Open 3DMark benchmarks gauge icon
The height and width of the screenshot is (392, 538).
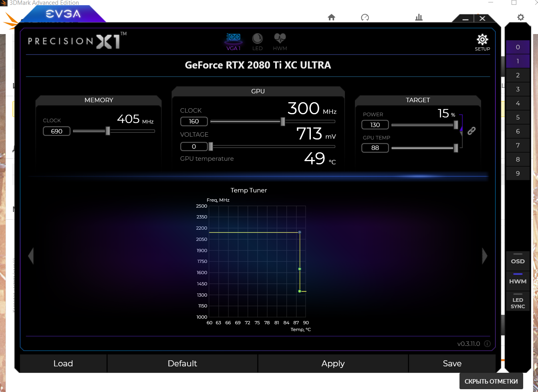[x=365, y=17]
